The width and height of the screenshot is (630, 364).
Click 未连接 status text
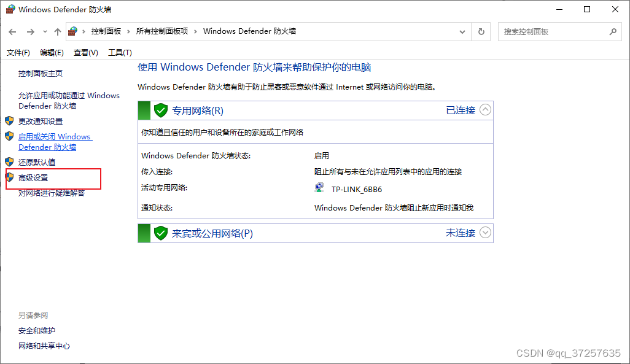(x=461, y=233)
